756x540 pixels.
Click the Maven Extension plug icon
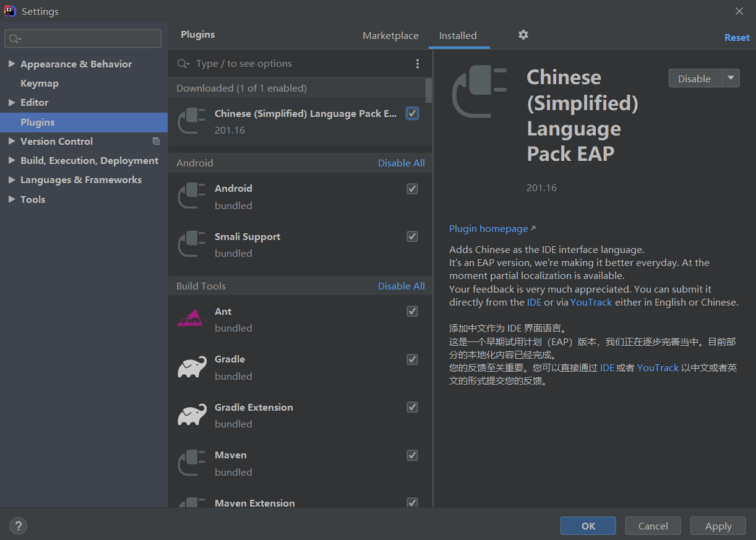(191, 502)
